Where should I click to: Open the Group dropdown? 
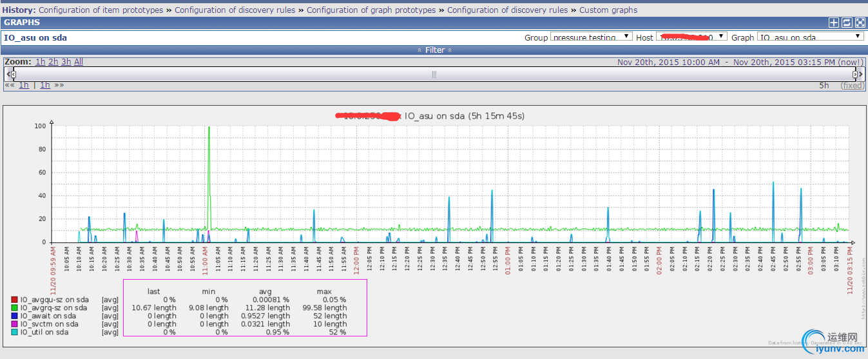592,37
